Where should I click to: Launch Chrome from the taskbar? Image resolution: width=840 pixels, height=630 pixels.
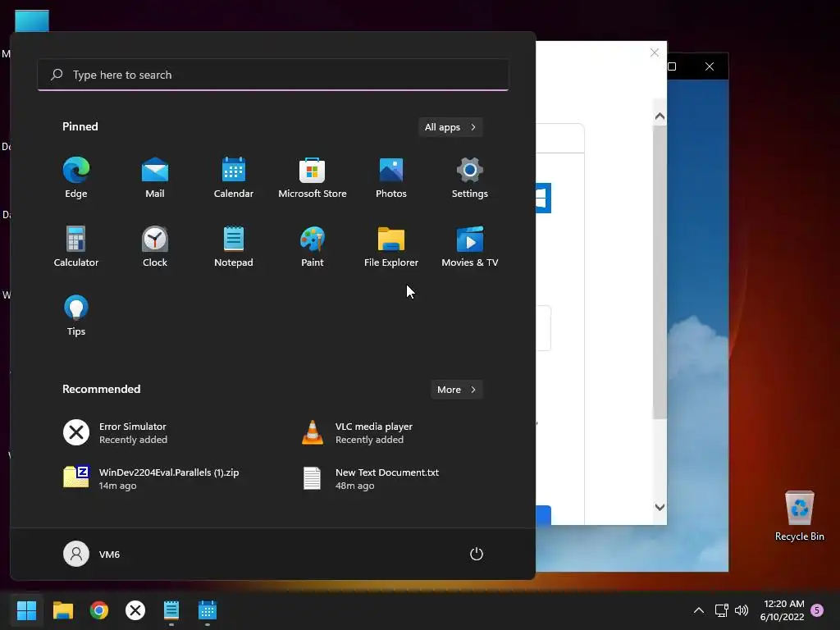(99, 610)
